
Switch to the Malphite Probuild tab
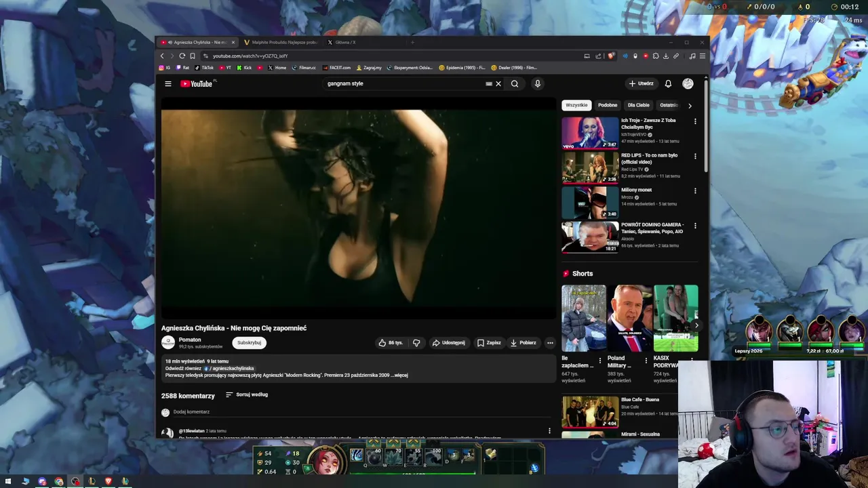[x=280, y=42]
